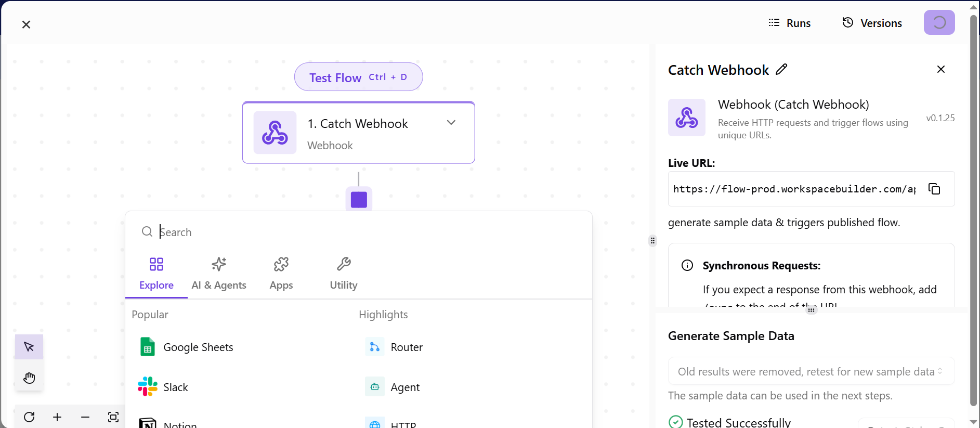980x428 pixels.
Task: Open the Apps tab
Action: coord(281,274)
